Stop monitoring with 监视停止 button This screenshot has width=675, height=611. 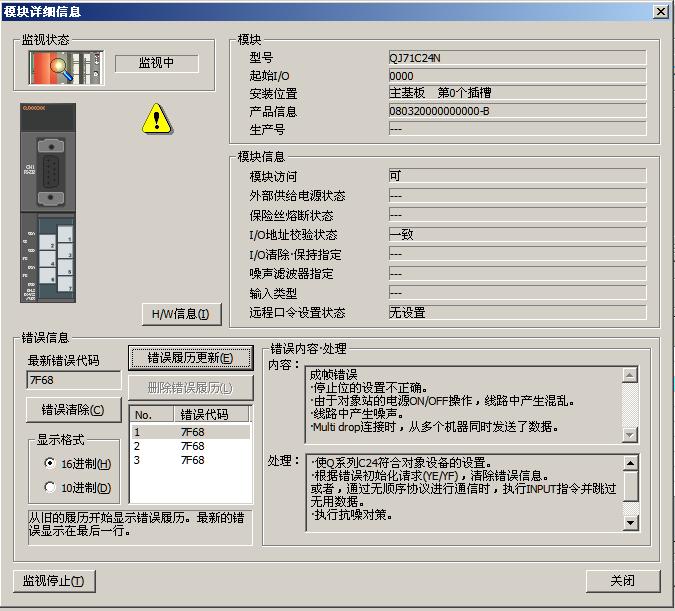coord(54,581)
